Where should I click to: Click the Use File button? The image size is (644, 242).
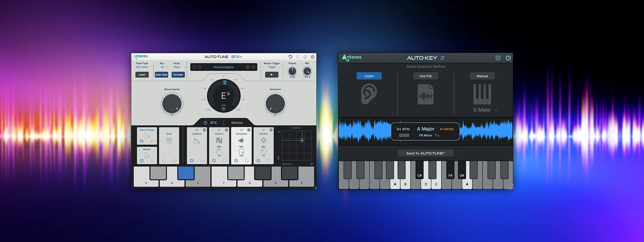pos(425,76)
